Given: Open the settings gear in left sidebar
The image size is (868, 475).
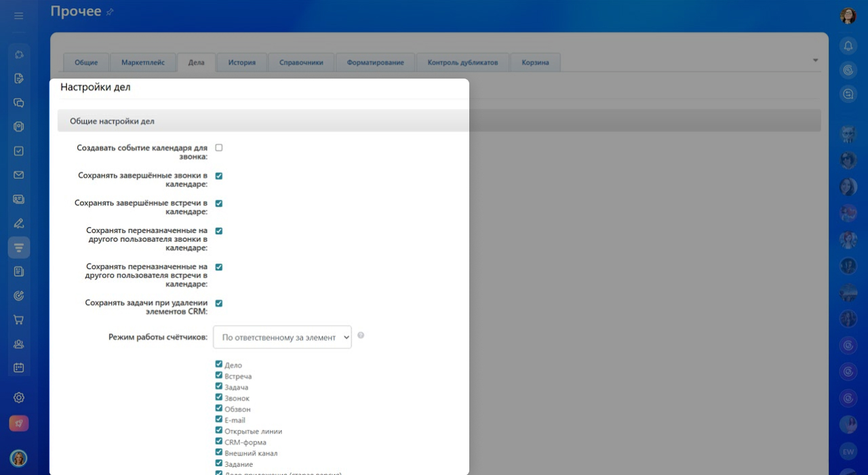Looking at the screenshot, I should click(19, 398).
